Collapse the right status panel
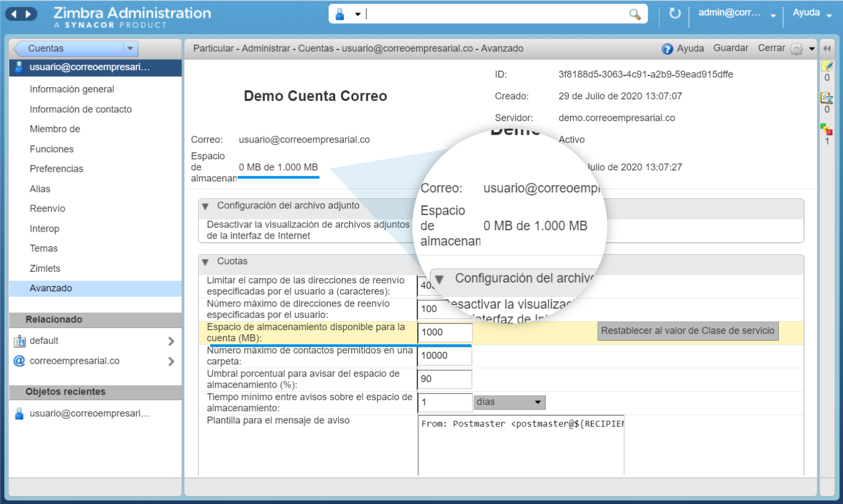 coord(827,48)
